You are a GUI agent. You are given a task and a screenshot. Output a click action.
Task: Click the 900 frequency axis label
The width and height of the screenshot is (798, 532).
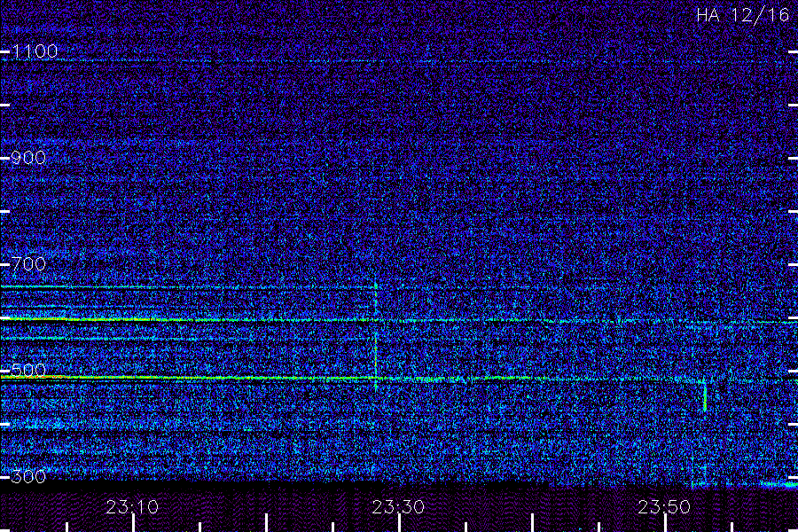click(x=28, y=158)
